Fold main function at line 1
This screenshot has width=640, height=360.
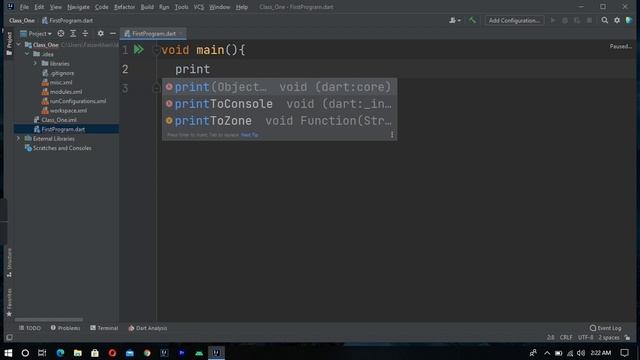pos(156,50)
